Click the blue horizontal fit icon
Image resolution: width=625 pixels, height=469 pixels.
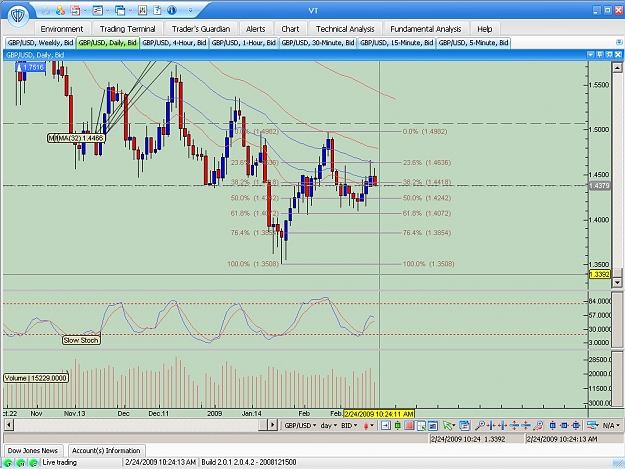click(564, 426)
